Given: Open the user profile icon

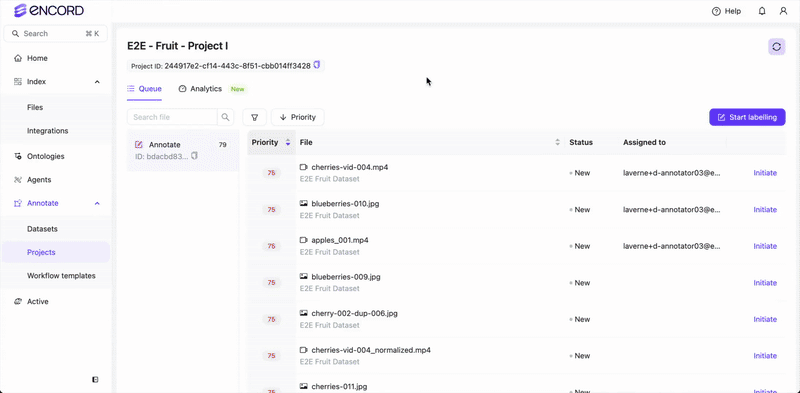Looking at the screenshot, I should click(783, 11).
